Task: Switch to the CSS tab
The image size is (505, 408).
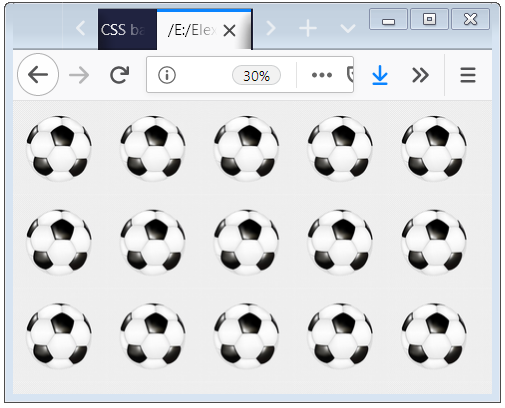Action: pyautogui.click(x=127, y=30)
